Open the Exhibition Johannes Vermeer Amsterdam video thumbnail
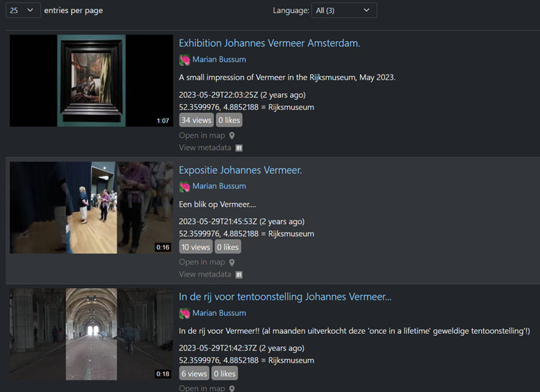540x392 pixels. click(x=91, y=80)
